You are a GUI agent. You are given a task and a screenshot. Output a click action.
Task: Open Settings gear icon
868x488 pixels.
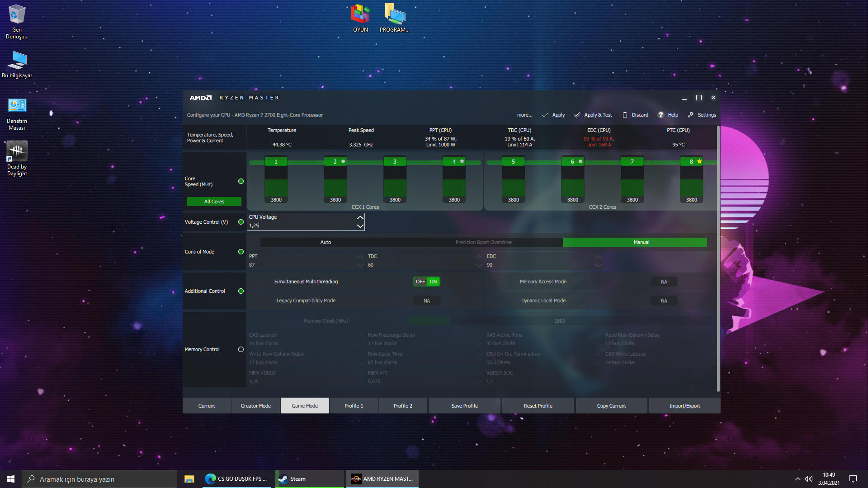[691, 115]
